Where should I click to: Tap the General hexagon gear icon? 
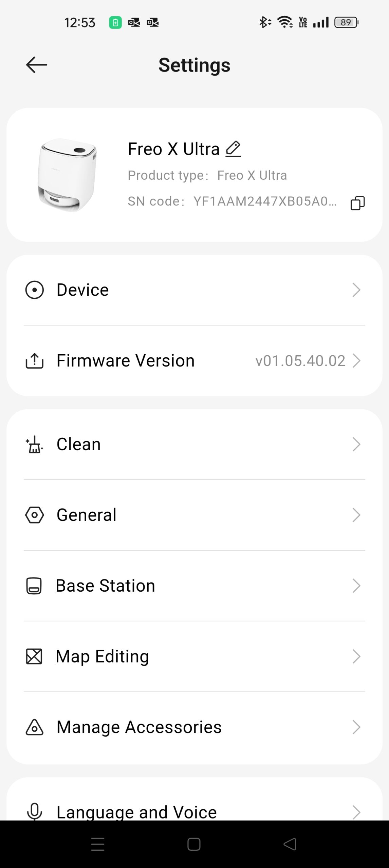[35, 515]
